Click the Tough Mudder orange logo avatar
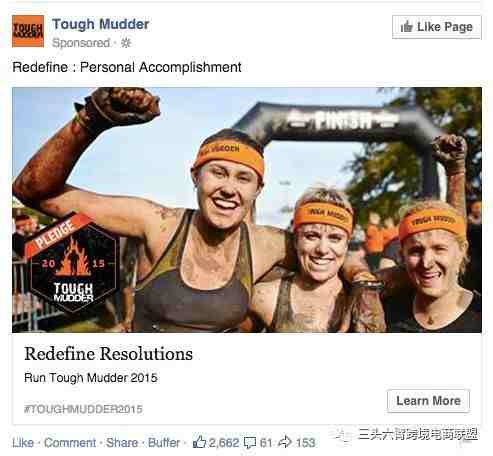 coord(28,31)
